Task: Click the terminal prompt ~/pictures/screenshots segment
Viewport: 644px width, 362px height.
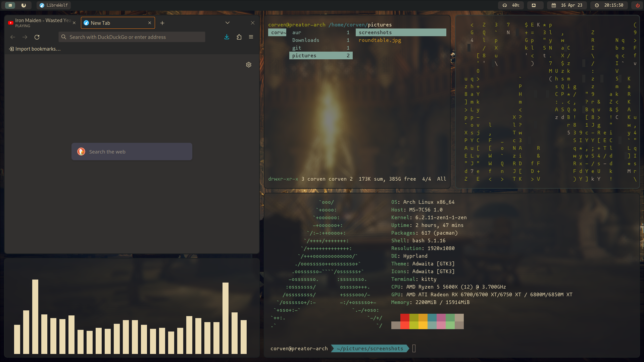Action: coord(370,349)
